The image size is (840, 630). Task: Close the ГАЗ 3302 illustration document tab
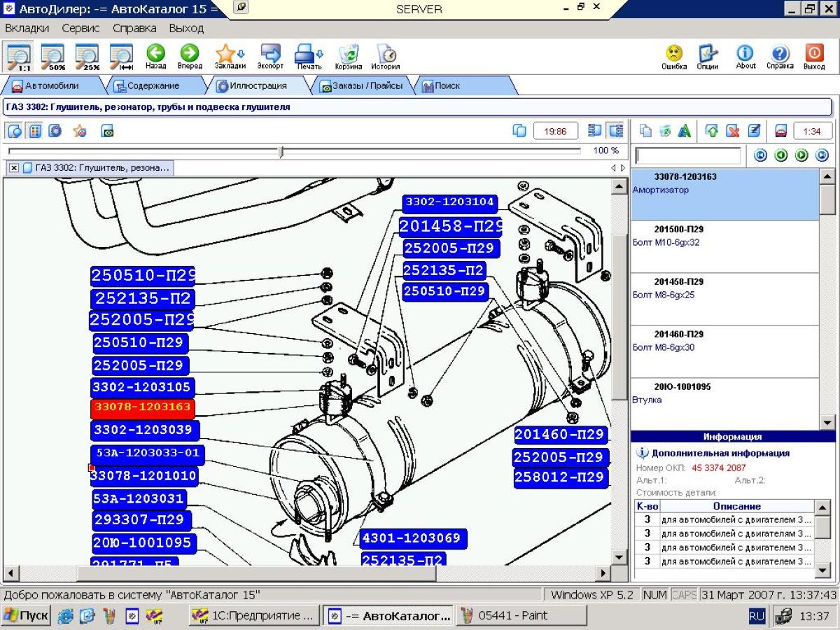click(14, 168)
